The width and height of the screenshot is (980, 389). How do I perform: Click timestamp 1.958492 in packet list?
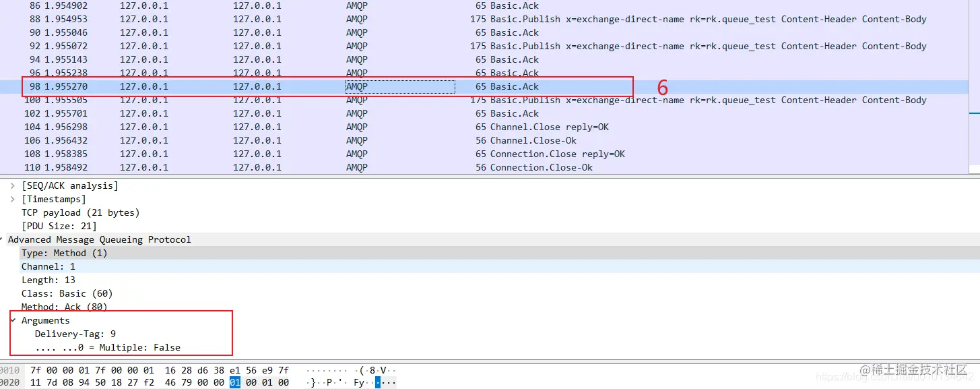(66, 167)
